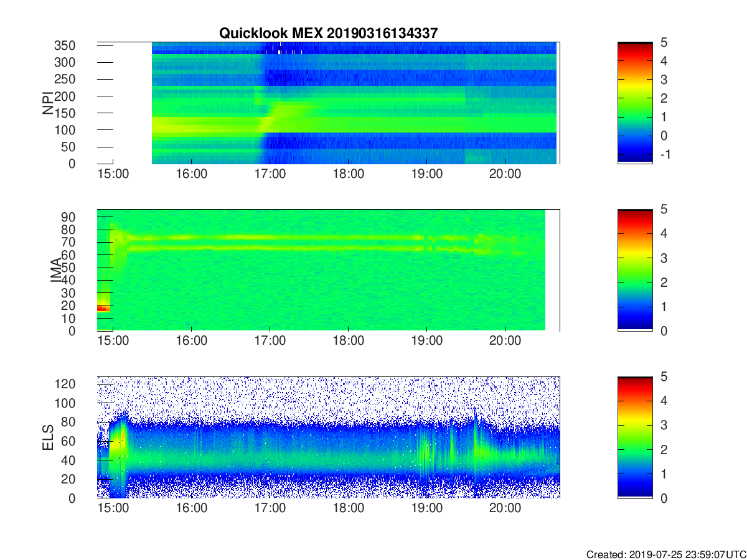This screenshot has height=560, width=747.
Task: Click the 150 tick on NPI axis
Action: (x=65, y=113)
